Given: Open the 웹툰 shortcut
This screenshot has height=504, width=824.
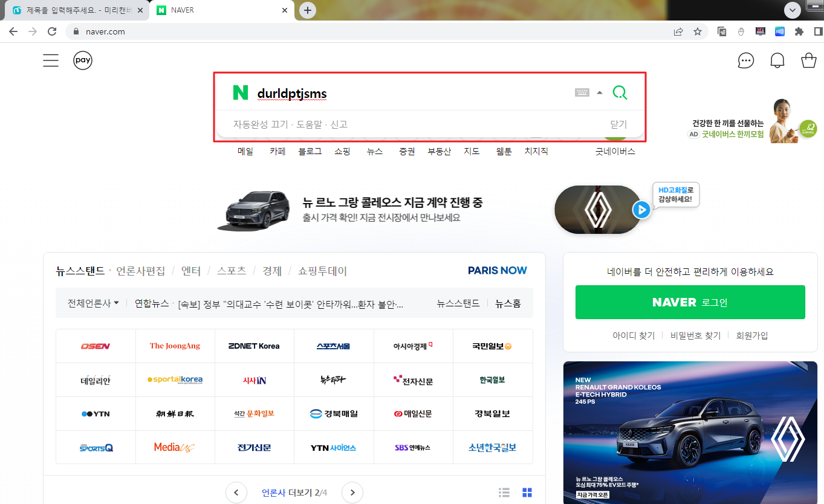Looking at the screenshot, I should pos(504,151).
